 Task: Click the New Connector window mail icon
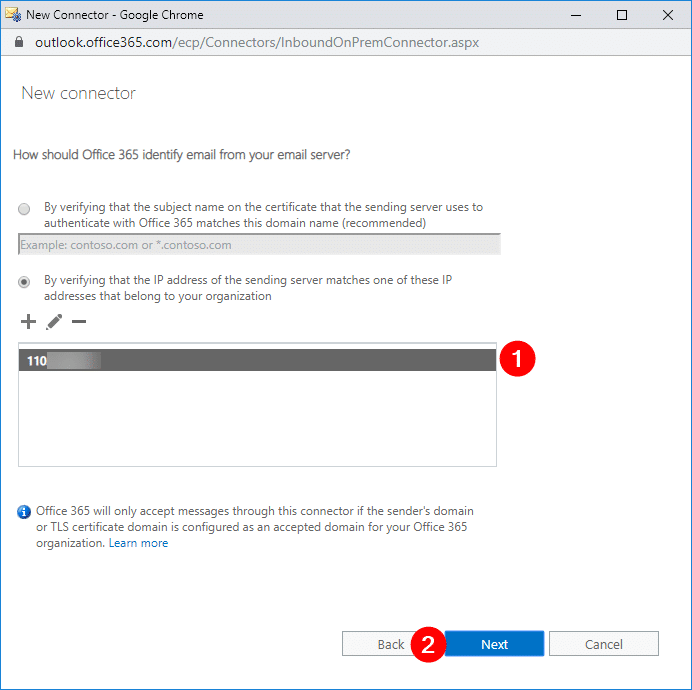pyautogui.click(x=13, y=15)
